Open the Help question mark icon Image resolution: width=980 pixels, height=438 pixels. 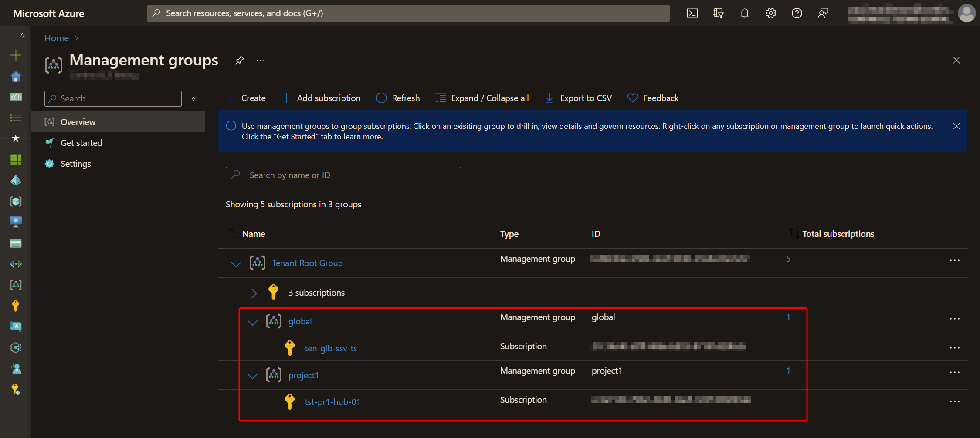tap(797, 13)
